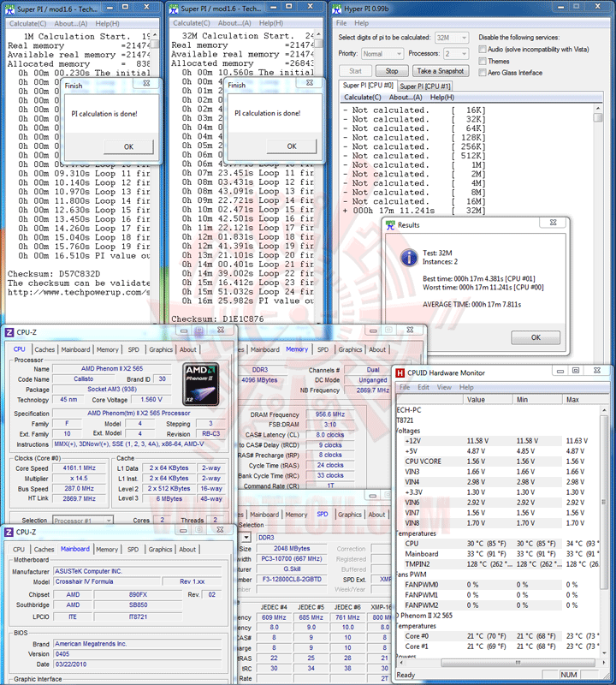Click the blue info icon in Results dialog
This screenshot has height=685, width=616.
click(x=409, y=258)
